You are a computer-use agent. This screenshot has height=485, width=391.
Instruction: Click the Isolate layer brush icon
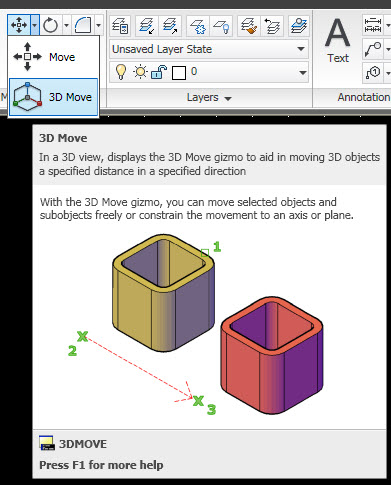249,26
